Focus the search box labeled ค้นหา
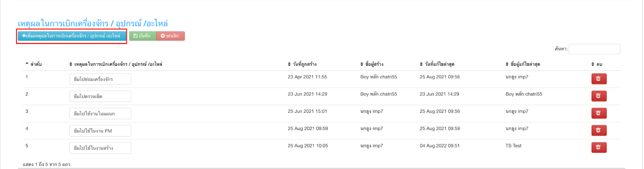644x169 pixels. [594, 49]
